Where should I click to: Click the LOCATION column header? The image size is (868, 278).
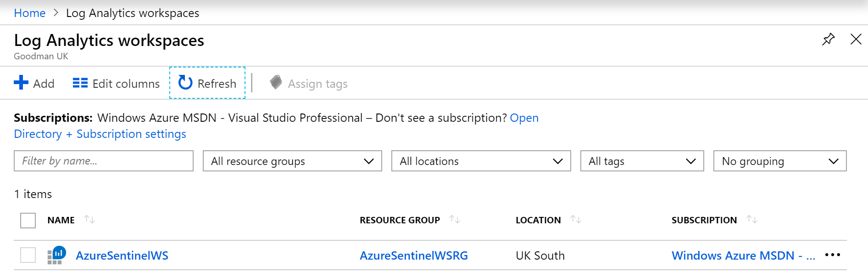pos(538,220)
